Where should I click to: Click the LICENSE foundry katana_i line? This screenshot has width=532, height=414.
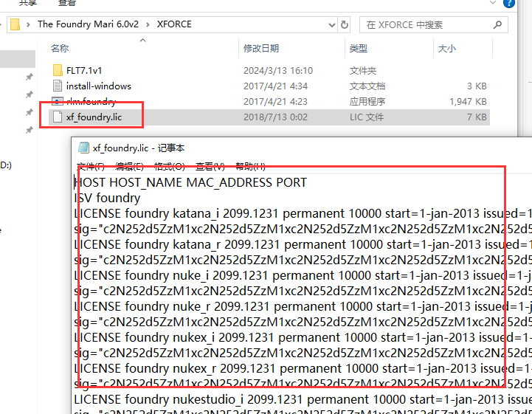pos(303,213)
